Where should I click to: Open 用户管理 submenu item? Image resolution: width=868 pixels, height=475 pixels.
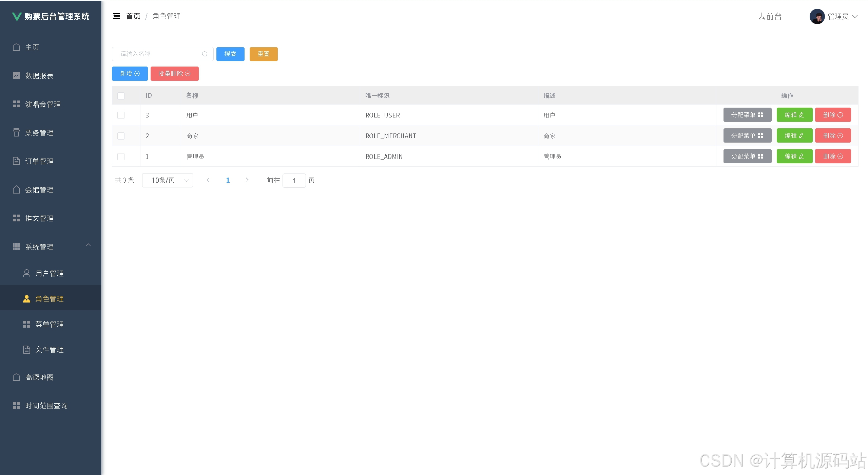point(51,273)
